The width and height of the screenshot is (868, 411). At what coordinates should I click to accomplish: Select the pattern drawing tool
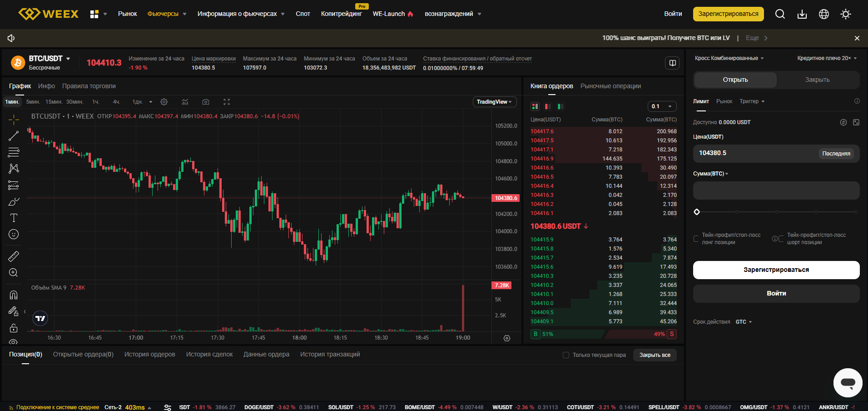coord(14,169)
